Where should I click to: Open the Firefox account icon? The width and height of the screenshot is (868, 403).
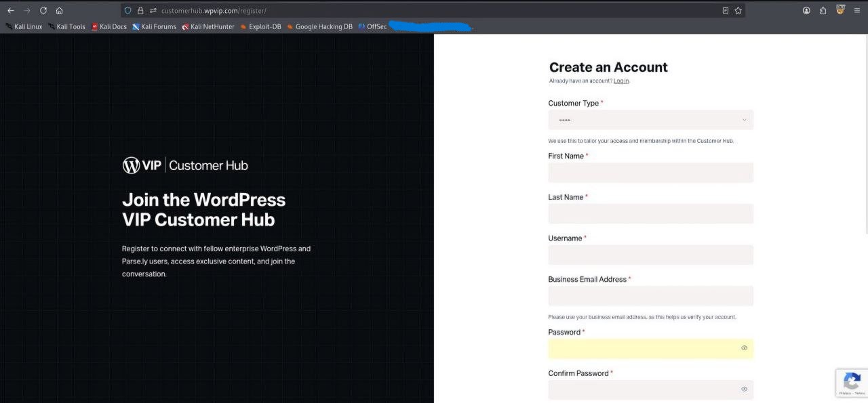click(806, 10)
